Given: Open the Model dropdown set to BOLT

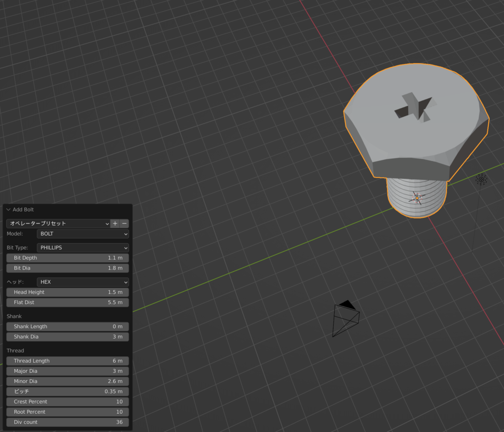Looking at the screenshot, I should [x=83, y=234].
